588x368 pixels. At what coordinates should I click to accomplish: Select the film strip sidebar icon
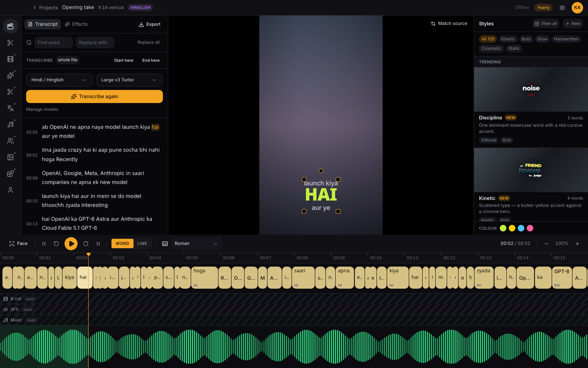[x=10, y=59]
